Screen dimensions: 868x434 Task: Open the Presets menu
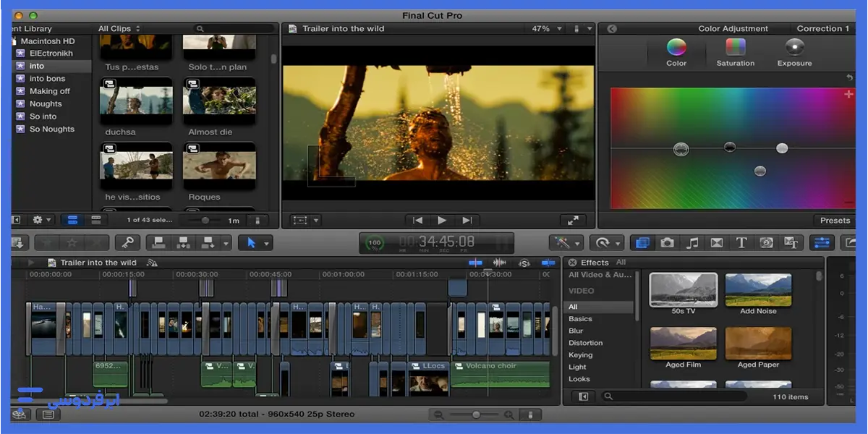(835, 221)
